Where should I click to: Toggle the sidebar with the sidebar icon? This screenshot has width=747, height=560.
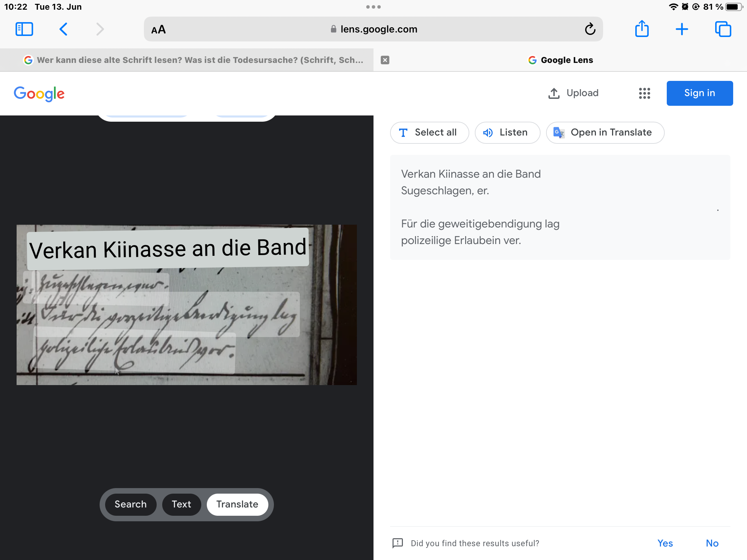[x=24, y=29]
